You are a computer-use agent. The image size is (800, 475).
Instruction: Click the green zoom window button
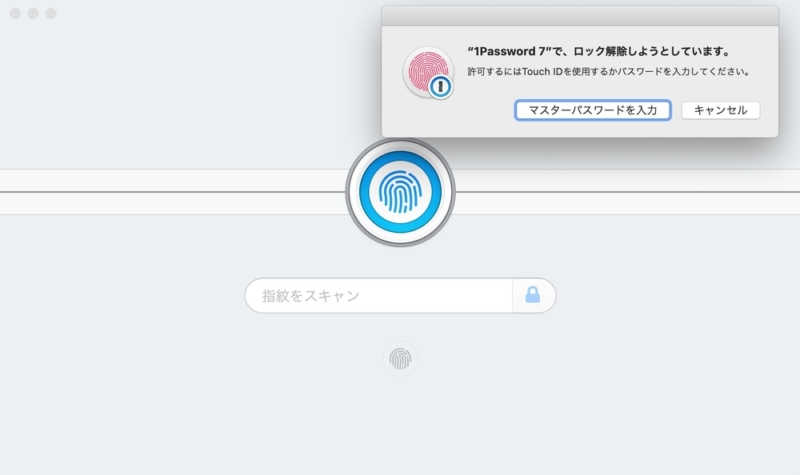tap(51, 13)
